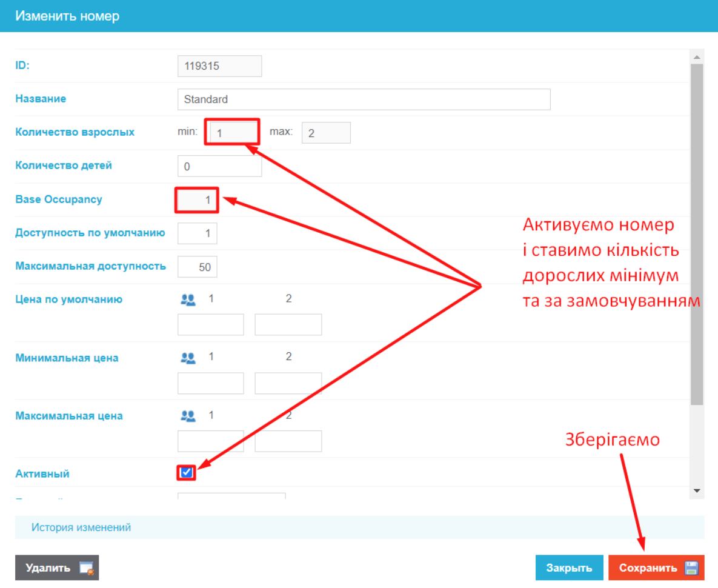Image resolution: width=718 pixels, height=588 pixels.
Task: Expand the История изменений section
Action: (81, 527)
